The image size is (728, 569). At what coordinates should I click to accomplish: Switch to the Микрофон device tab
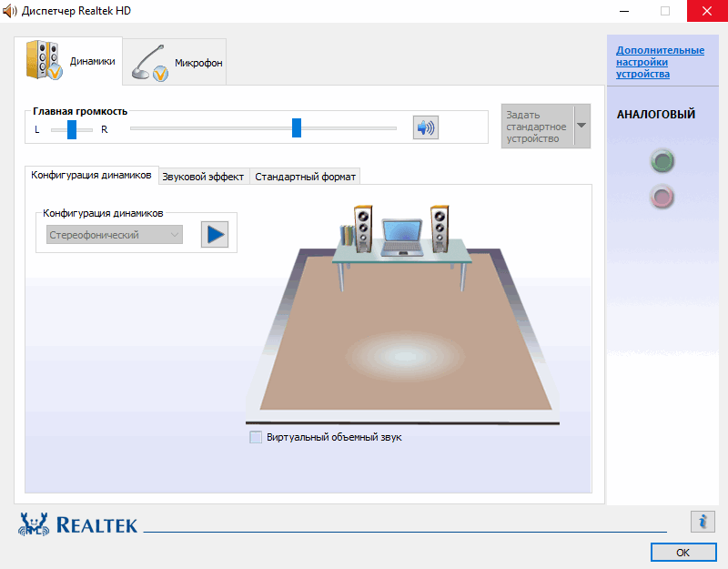tap(175, 62)
